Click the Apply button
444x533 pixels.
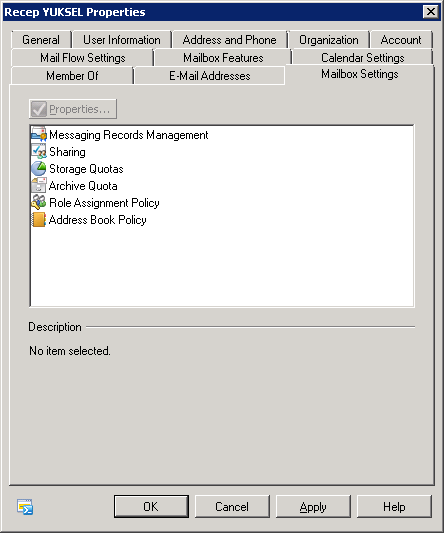tap(313, 506)
